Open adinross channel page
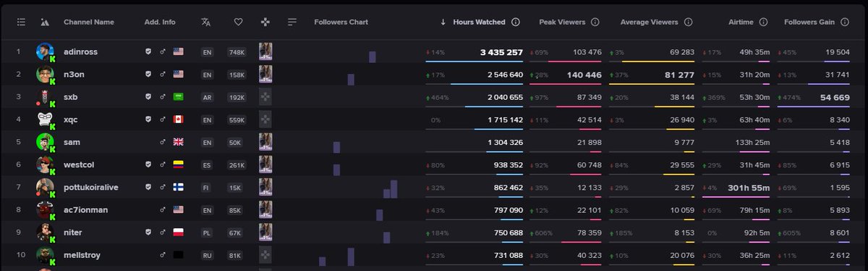This screenshot has height=271, width=868. point(80,52)
